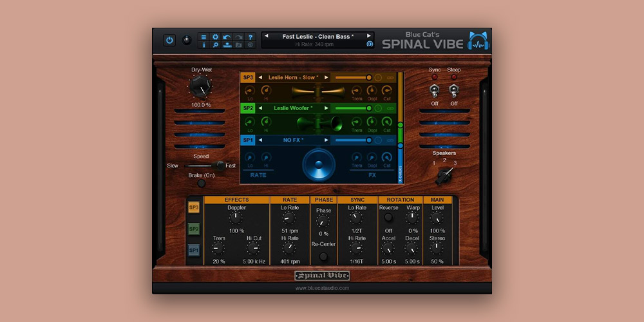This screenshot has width=644, height=322.
Task: Open the www.bluecataudio.com link
Action: [322, 288]
